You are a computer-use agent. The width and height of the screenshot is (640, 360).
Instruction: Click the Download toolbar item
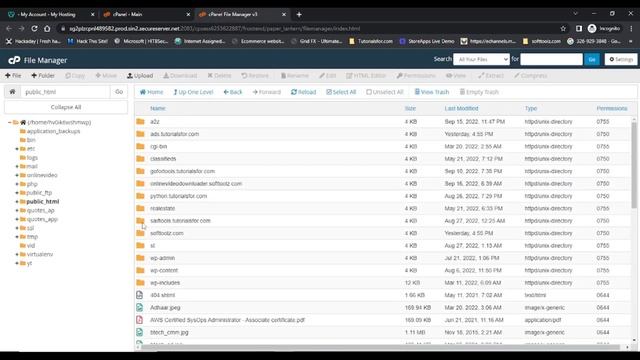click(x=180, y=76)
